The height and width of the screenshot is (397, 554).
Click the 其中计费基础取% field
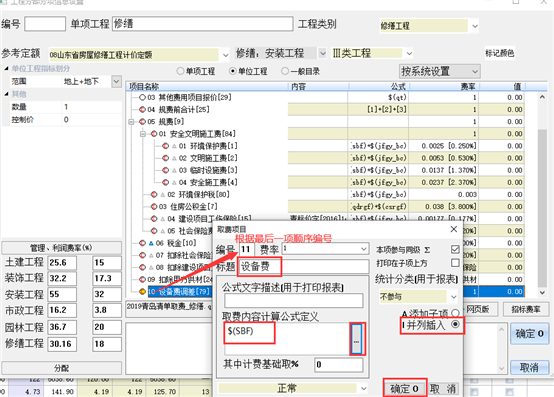(x=338, y=365)
